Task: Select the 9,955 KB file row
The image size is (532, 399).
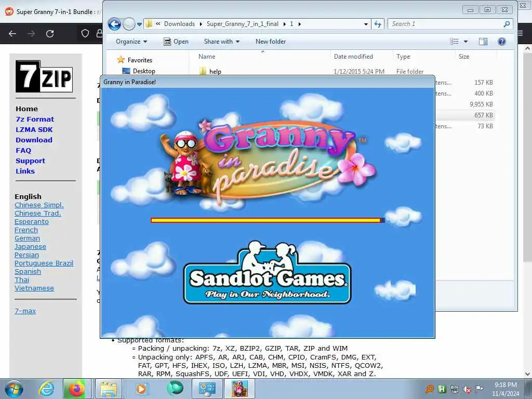Action: point(465,104)
